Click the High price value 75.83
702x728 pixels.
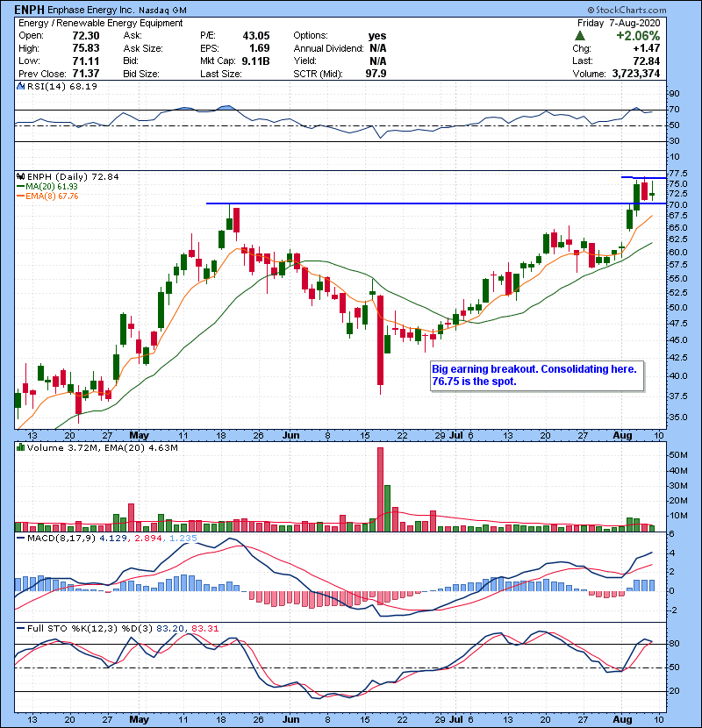(x=86, y=48)
